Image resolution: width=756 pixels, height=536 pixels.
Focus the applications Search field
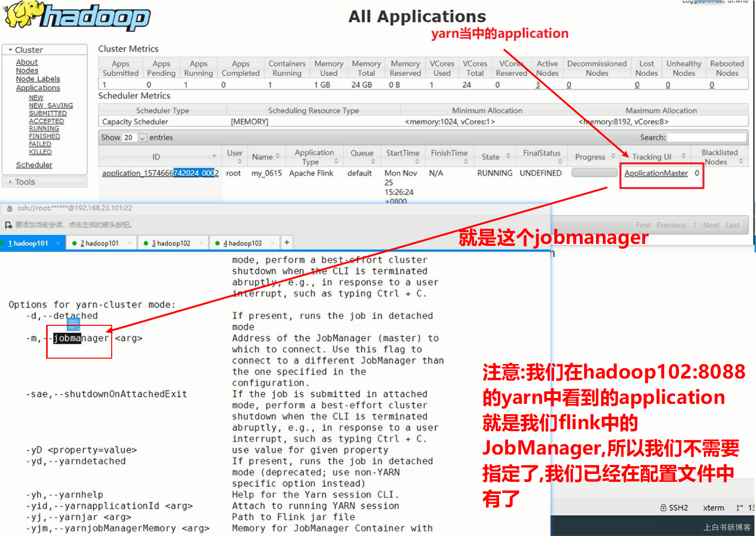(706, 137)
